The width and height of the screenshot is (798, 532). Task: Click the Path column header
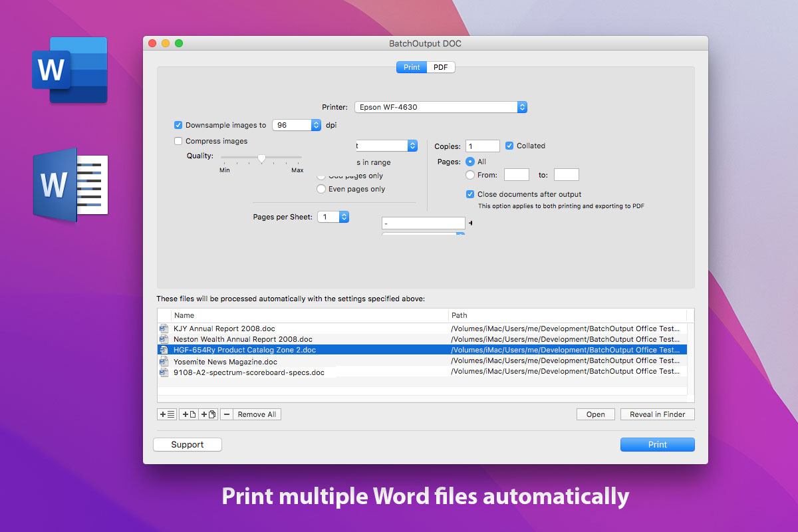[x=568, y=315]
